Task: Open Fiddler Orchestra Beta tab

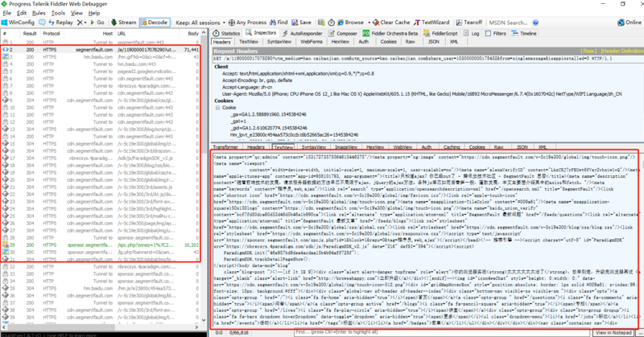Action: [x=390, y=33]
